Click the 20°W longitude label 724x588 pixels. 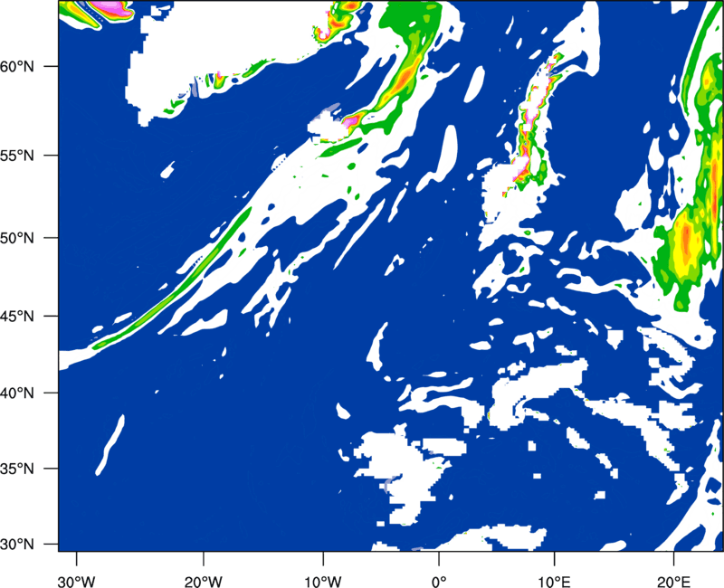tap(204, 582)
